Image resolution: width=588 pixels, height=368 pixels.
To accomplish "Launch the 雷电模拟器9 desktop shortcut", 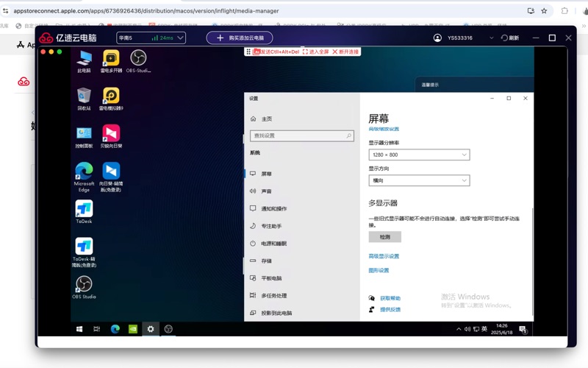I will 111,99.
